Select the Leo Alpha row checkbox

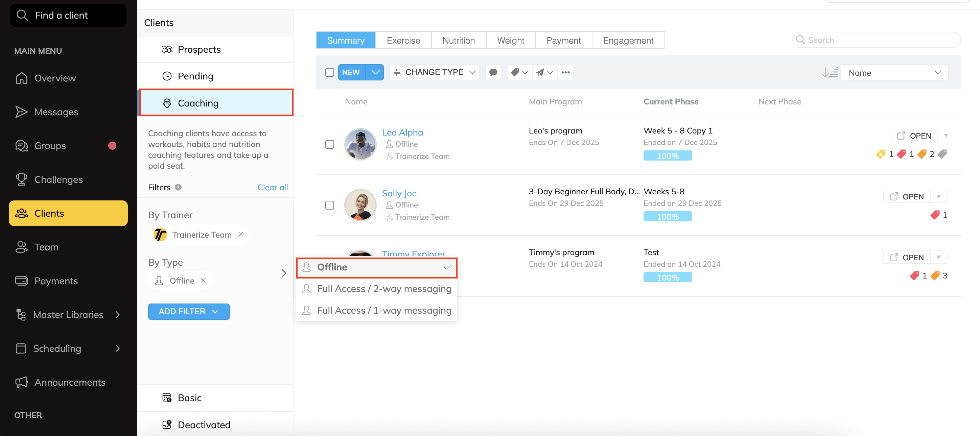pyautogui.click(x=329, y=144)
